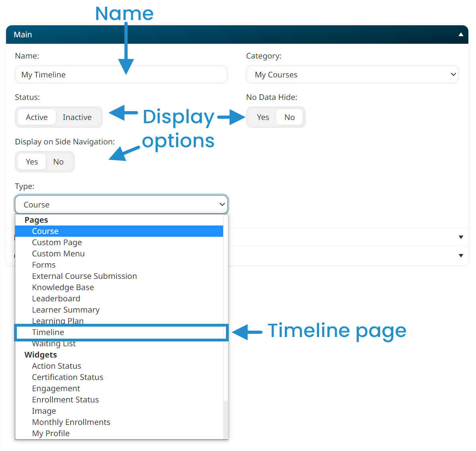The image size is (476, 451).
Task: Open the Category dropdown showing My Courses
Action: pyautogui.click(x=352, y=74)
